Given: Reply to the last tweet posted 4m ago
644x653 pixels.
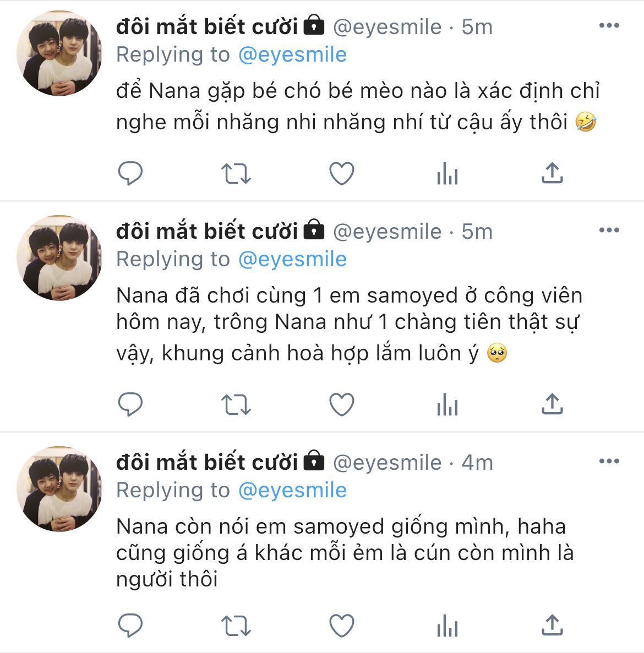Looking at the screenshot, I should [x=130, y=625].
